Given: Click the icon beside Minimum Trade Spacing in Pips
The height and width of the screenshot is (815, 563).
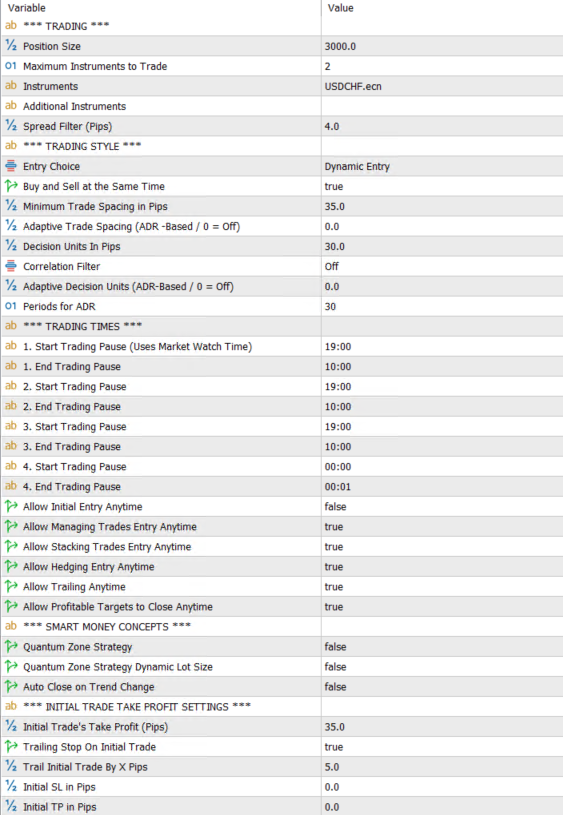Looking at the screenshot, I should 11,206.
